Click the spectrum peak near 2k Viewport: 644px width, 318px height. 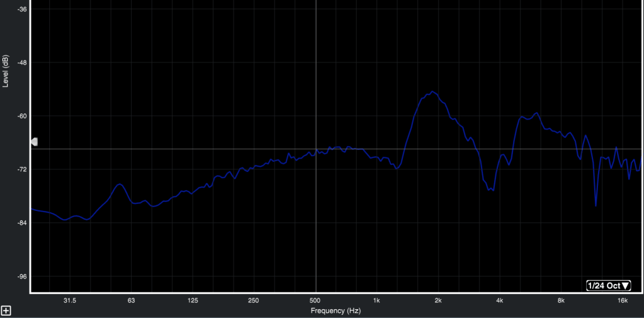(x=433, y=92)
